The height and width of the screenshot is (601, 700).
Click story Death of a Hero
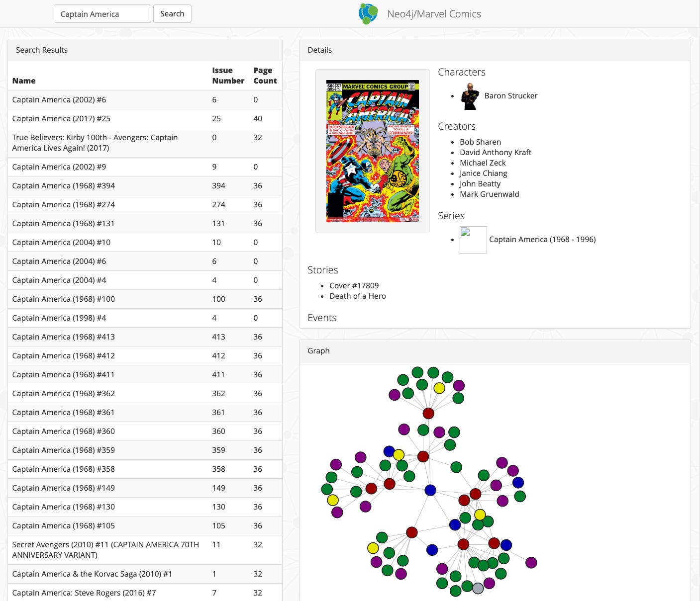[x=358, y=296]
